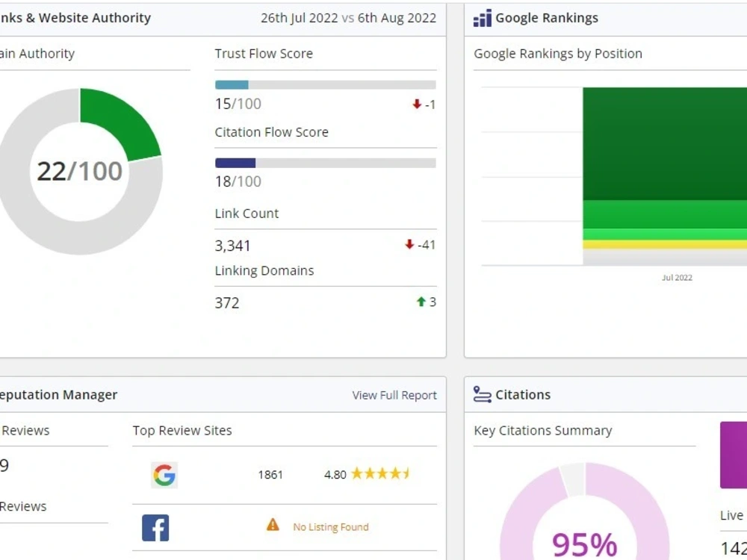Click the red down arrow next to Link Count -41
Viewport: 747px width, 560px height.
point(409,244)
